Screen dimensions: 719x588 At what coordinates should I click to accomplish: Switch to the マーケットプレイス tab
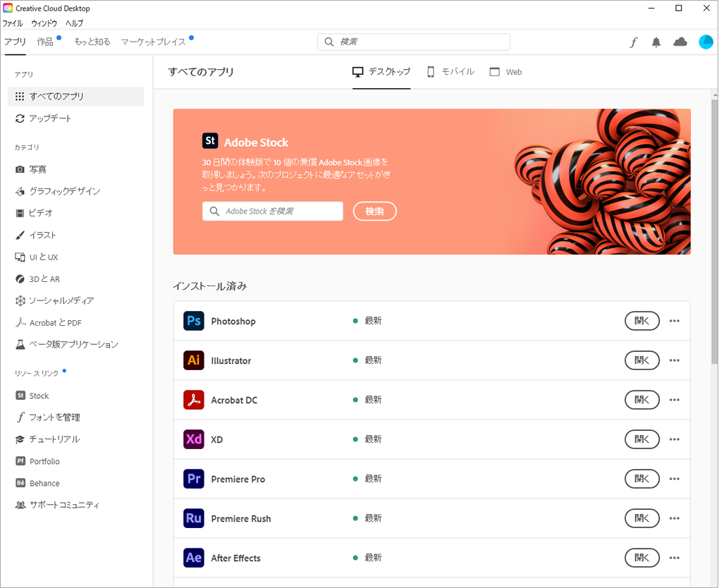pos(153,42)
